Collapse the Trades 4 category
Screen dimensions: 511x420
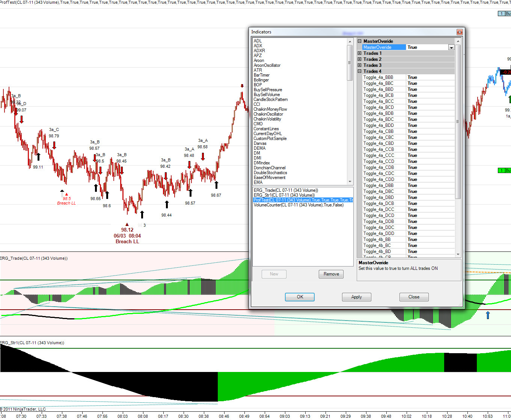click(359, 71)
